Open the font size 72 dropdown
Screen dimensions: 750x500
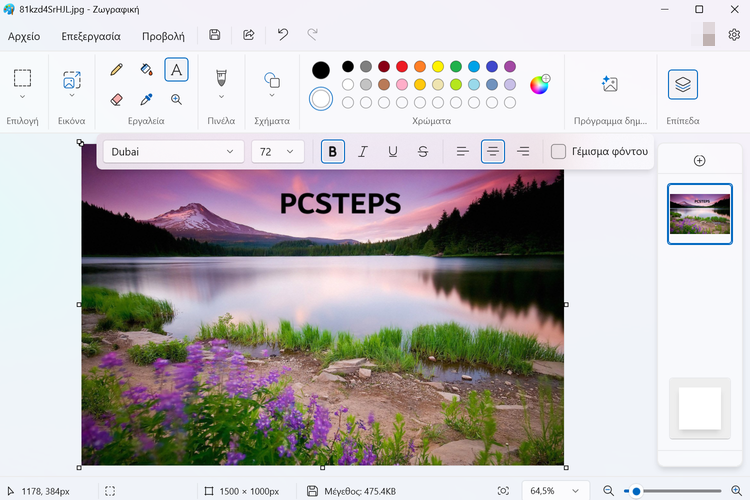[277, 152]
